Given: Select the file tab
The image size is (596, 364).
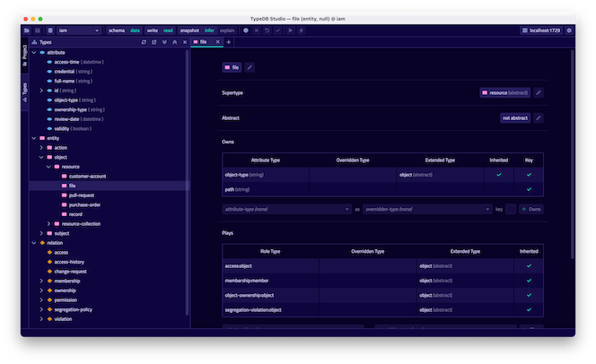Looking at the screenshot, I should [204, 42].
